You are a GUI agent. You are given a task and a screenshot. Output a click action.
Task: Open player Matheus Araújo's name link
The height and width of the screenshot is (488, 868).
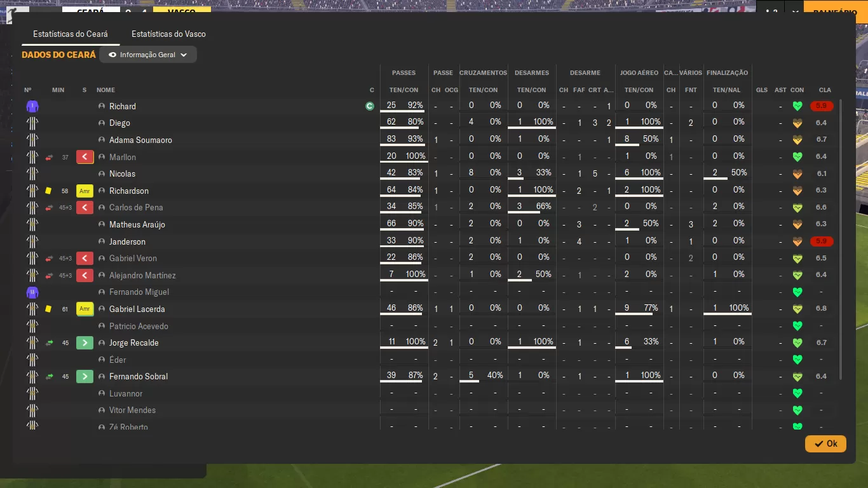tap(136, 224)
